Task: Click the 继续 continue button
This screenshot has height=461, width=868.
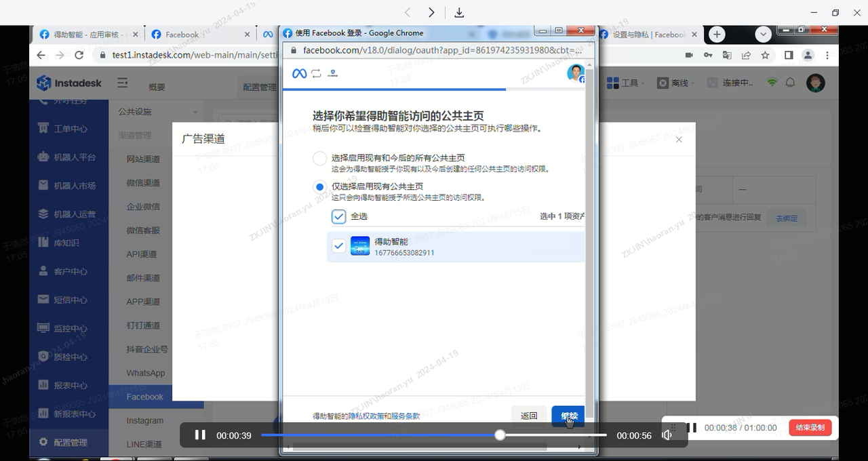Action: (x=568, y=416)
